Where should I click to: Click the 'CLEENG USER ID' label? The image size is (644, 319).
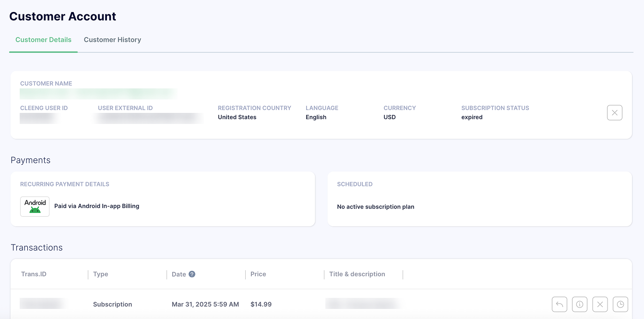coord(44,108)
